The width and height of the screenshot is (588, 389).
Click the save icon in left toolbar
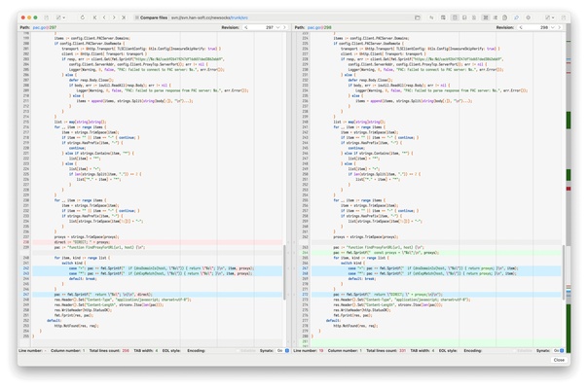pyautogui.click(x=47, y=18)
